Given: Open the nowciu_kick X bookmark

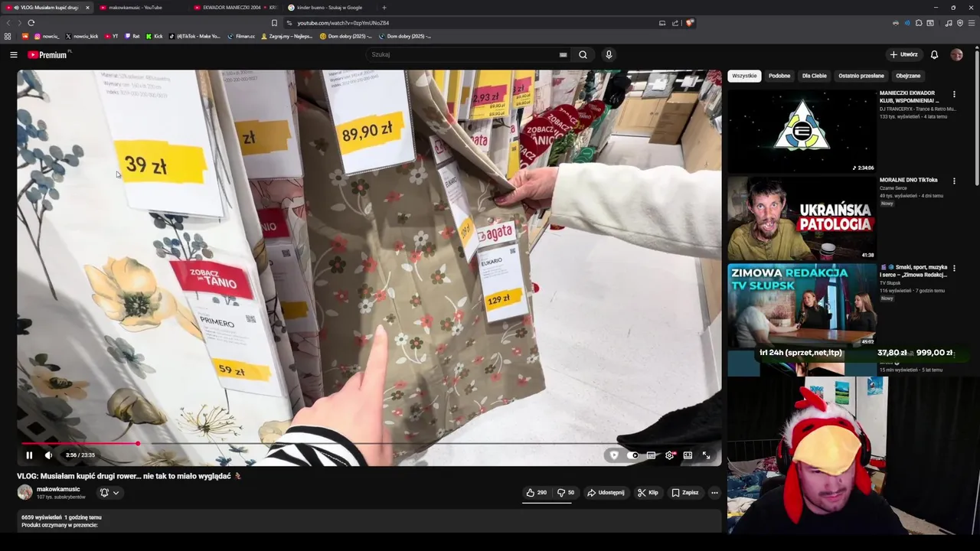Looking at the screenshot, I should point(82,36).
